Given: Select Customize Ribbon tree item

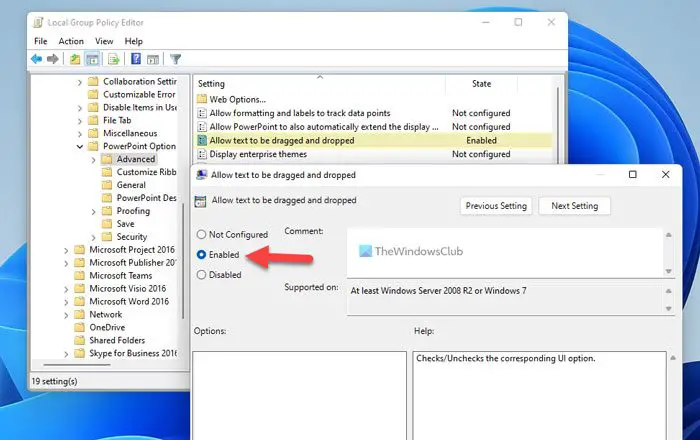Looking at the screenshot, I should click(146, 172).
